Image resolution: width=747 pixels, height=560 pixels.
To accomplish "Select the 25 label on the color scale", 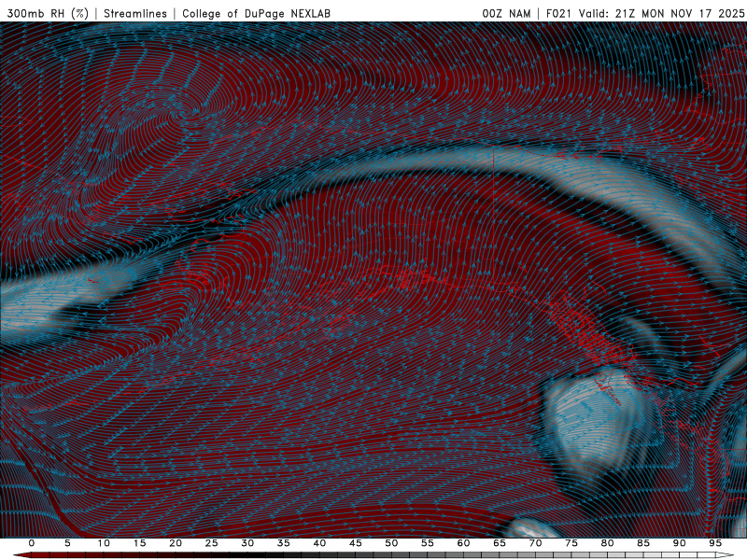I will 212,543.
